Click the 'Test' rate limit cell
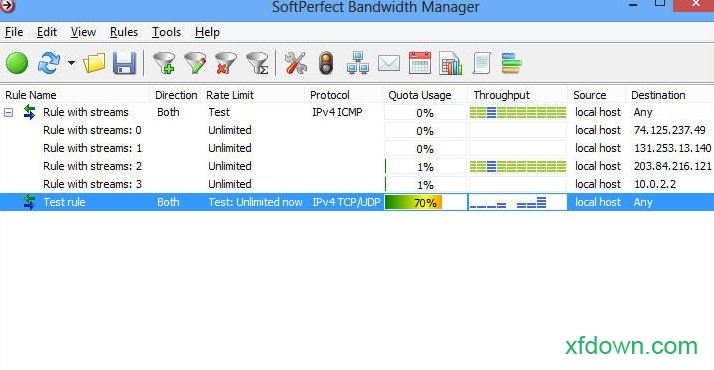Image resolution: width=714 pixels, height=370 pixels. click(219, 112)
